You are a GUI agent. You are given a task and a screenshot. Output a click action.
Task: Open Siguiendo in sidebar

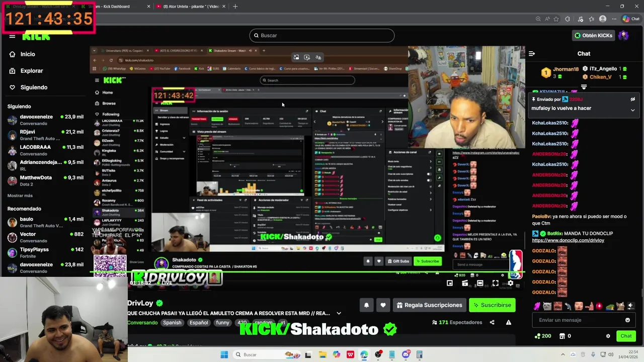33,87
